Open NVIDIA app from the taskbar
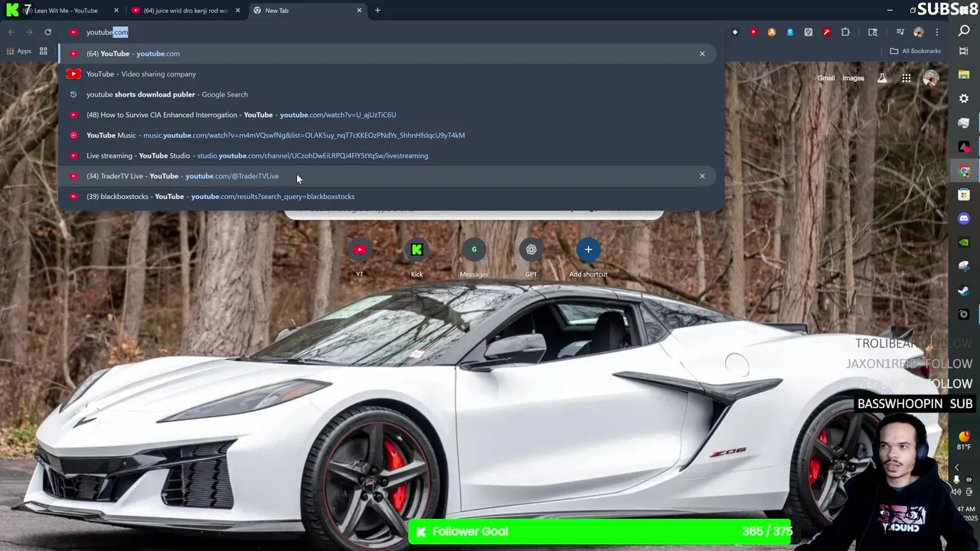This screenshot has height=551, width=980. point(964,243)
